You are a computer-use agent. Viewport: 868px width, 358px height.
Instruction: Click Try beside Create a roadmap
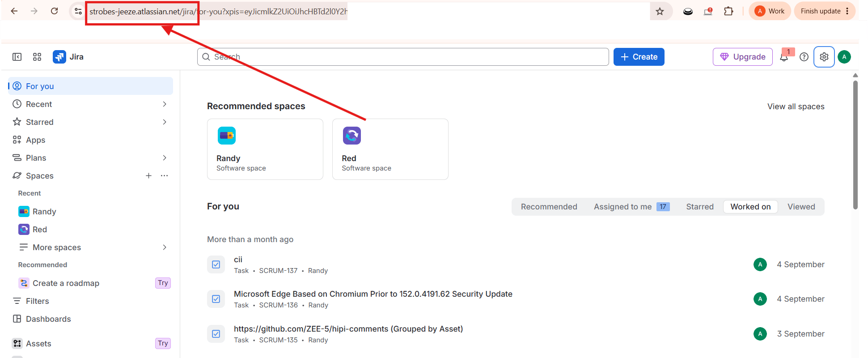coord(163,283)
